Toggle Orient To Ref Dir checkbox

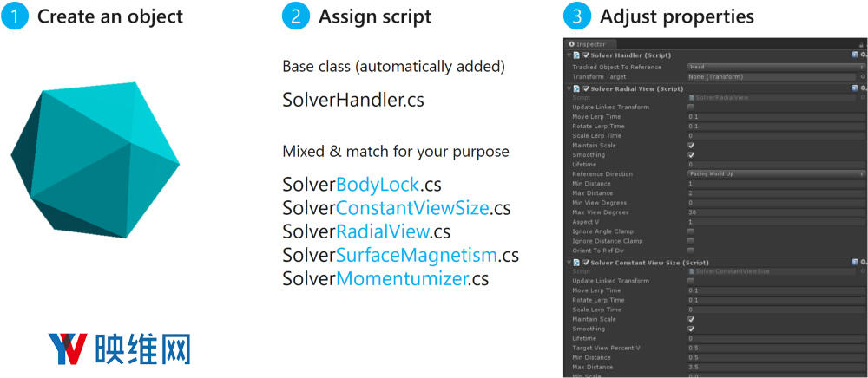(691, 251)
